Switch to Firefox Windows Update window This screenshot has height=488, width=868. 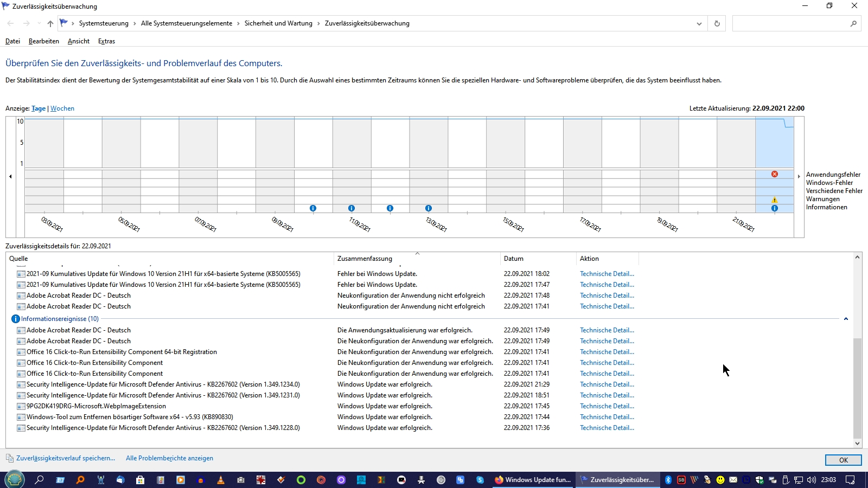[x=533, y=480]
